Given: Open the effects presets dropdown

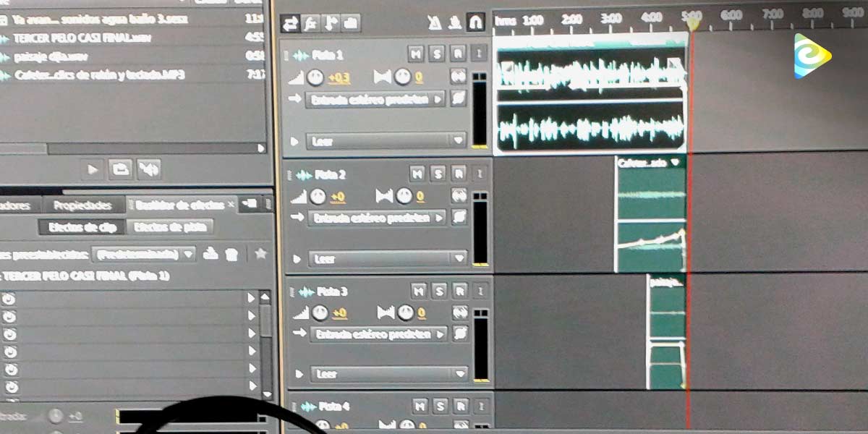Looking at the screenshot, I should pos(145,254).
